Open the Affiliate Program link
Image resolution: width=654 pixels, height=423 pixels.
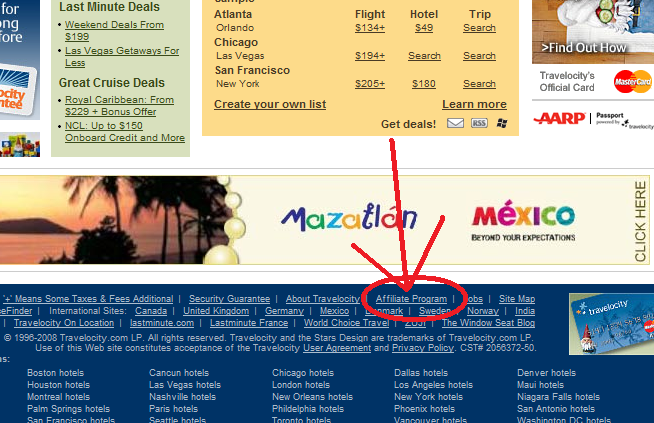coord(411,299)
